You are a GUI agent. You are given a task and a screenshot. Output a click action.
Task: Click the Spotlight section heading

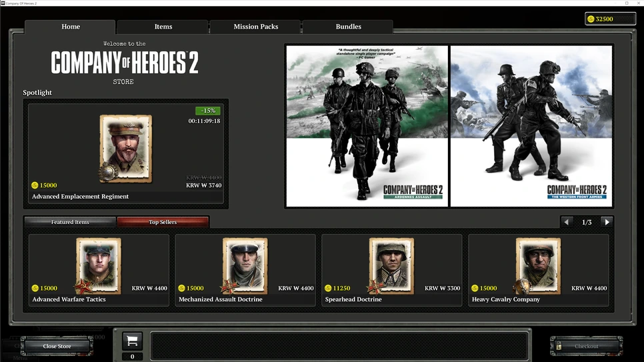[x=37, y=93]
